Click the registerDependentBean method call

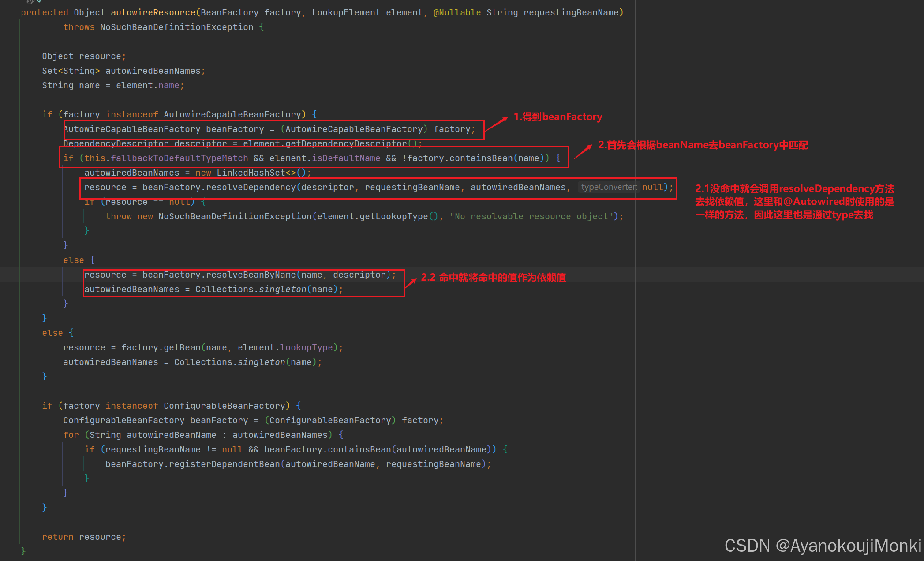(224, 464)
